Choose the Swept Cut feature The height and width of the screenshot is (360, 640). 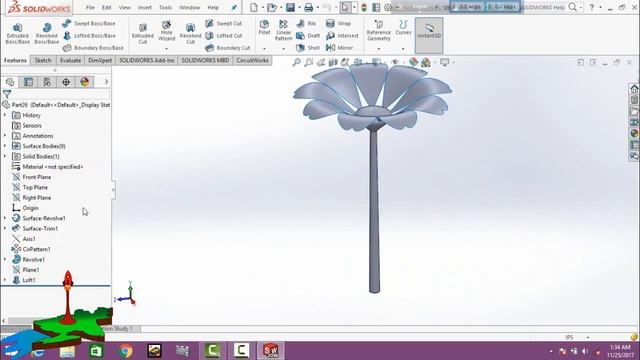pos(224,24)
